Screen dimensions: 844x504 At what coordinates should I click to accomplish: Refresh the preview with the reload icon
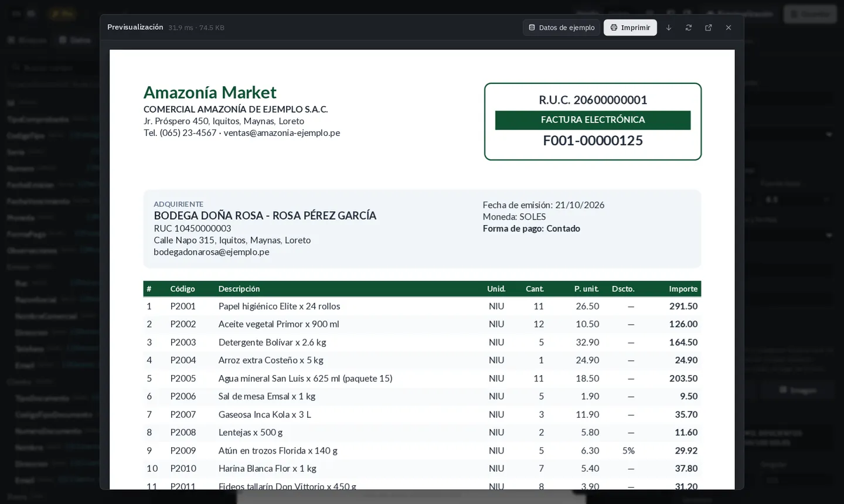(689, 28)
